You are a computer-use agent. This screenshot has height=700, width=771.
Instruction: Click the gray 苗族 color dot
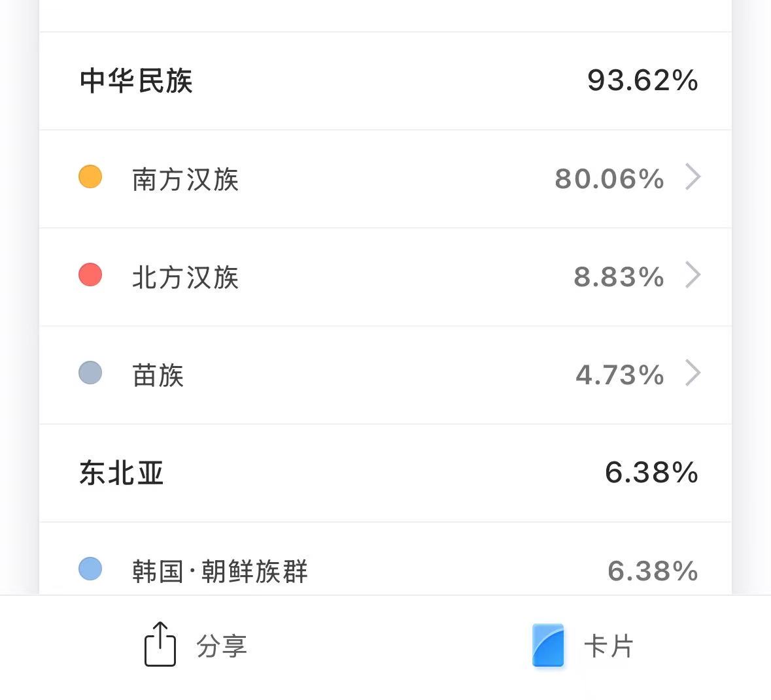pyautogui.click(x=90, y=373)
